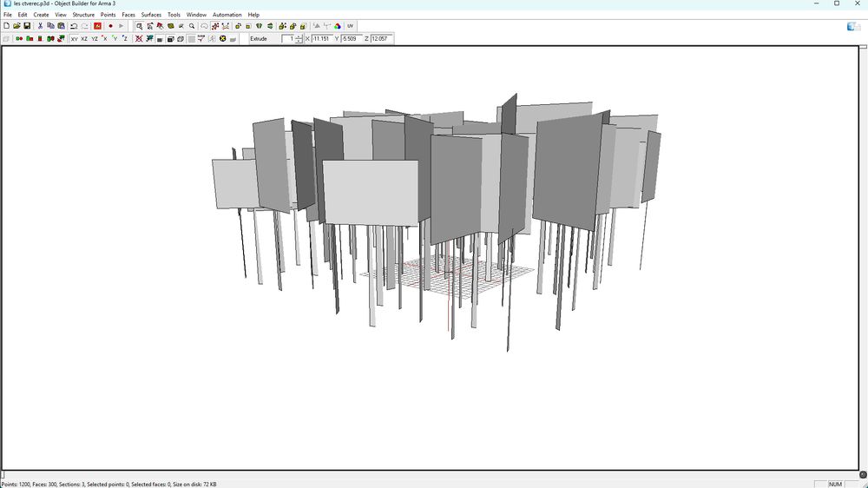Click the RGB color circles icon
The width and height of the screenshot is (868, 488).
coord(337,26)
